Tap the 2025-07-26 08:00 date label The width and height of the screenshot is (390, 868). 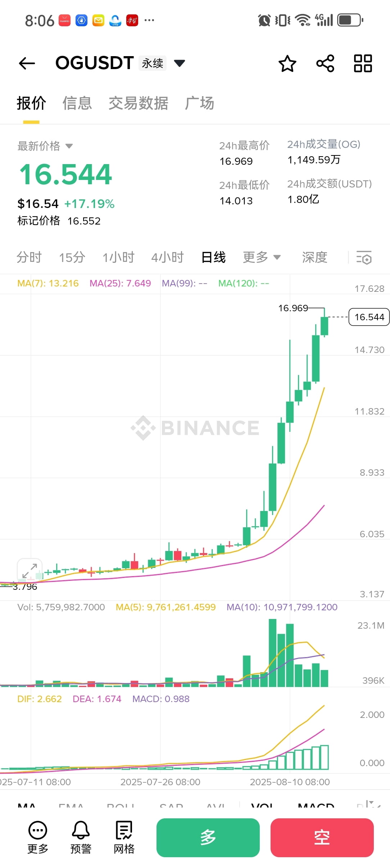160,782
